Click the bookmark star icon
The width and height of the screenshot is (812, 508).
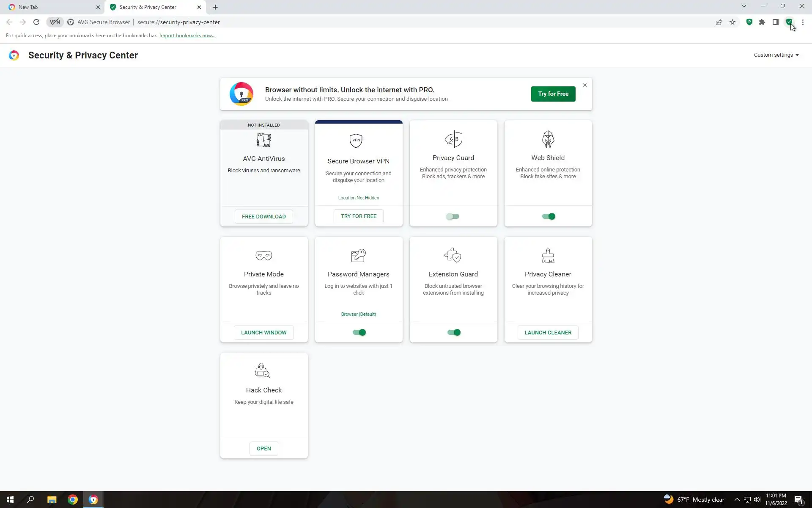point(732,22)
